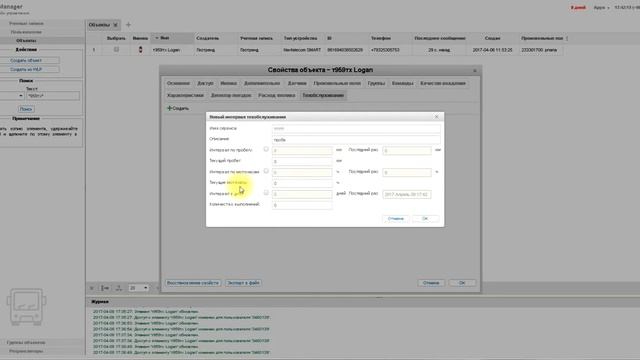Viewport: 640px width, 360px height.
Task: Close the Объекты tab with its x icon
Action: click(116, 25)
